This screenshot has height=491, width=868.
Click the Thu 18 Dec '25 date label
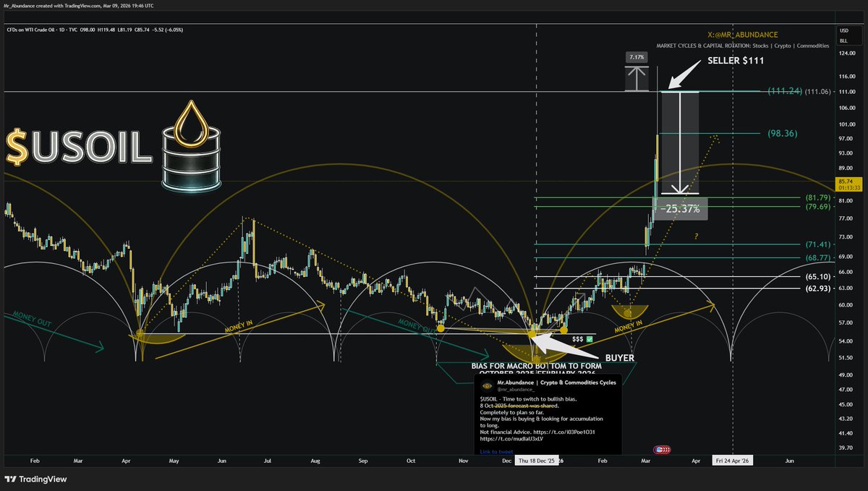click(x=536, y=461)
